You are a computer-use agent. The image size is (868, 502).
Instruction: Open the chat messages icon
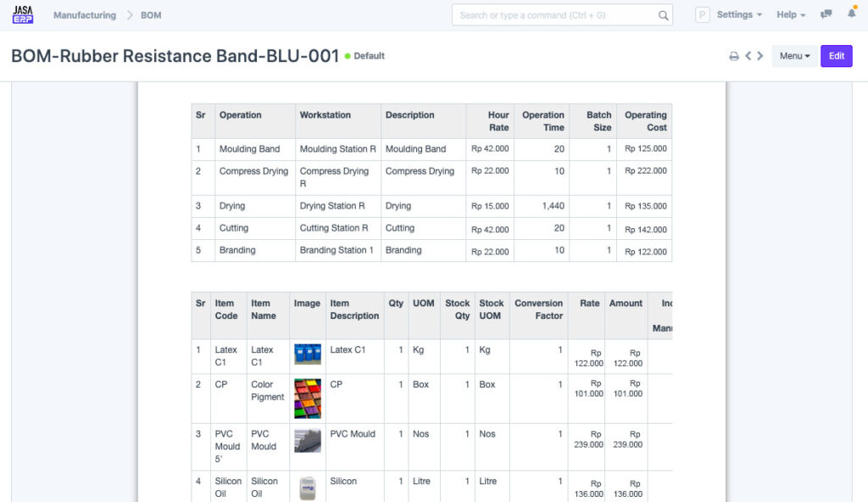(826, 14)
